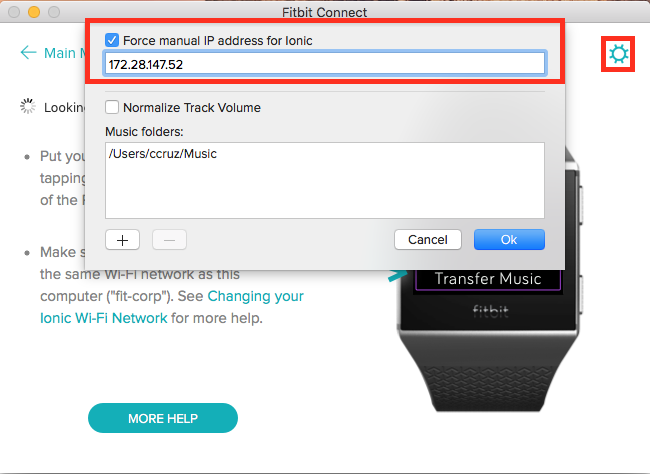This screenshot has height=474, width=650.
Task: Add a music folder with the plus button
Action: [122, 240]
